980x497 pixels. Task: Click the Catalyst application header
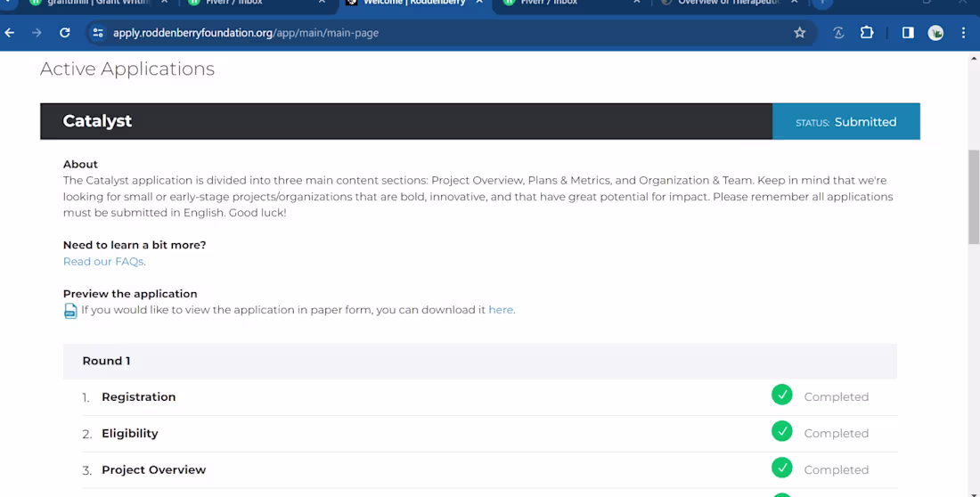point(406,121)
